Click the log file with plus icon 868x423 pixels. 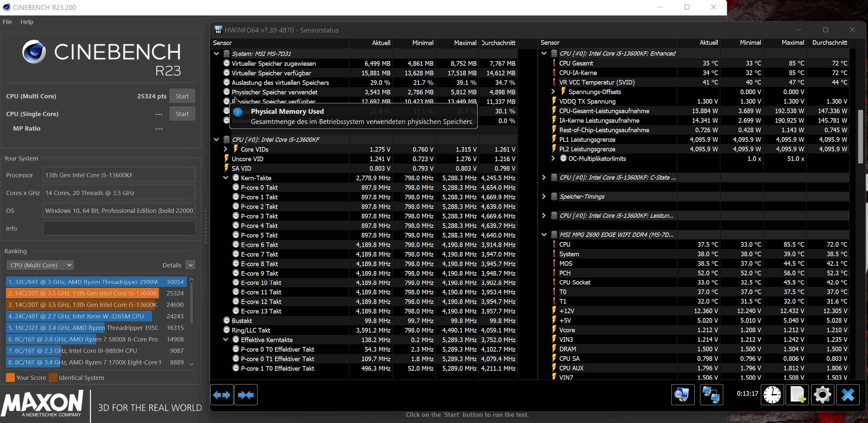click(797, 395)
